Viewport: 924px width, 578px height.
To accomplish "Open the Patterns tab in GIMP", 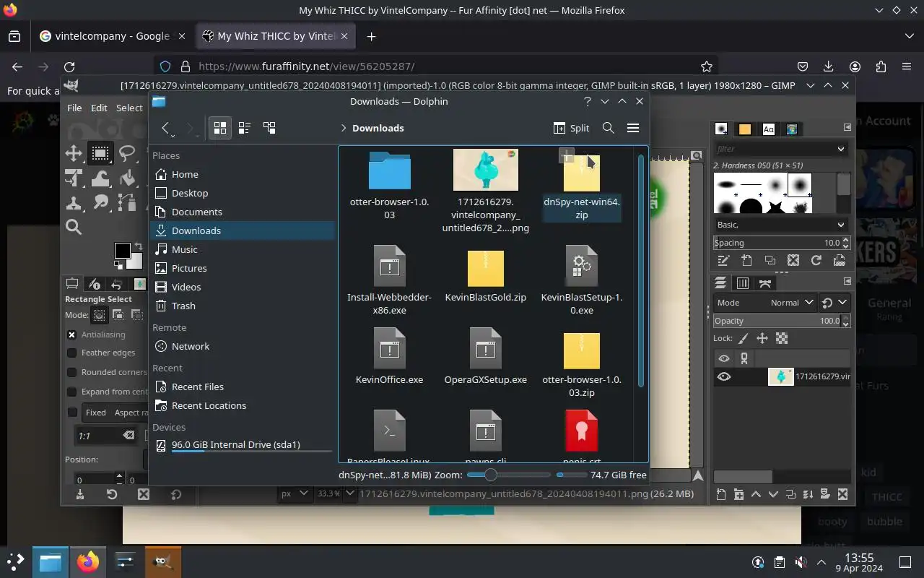I will point(745,129).
